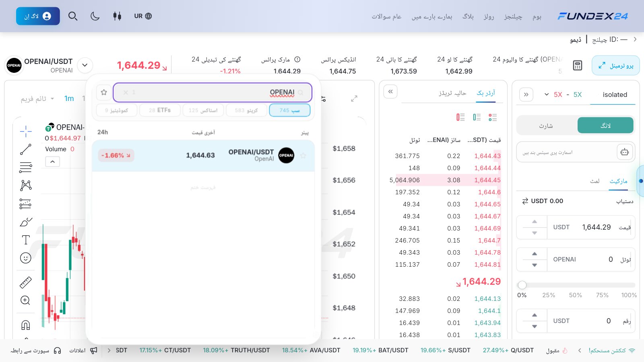Image resolution: width=644 pixels, height=362 pixels.
Task: Toggle dark mode moon icon
Action: pyautogui.click(x=95, y=16)
